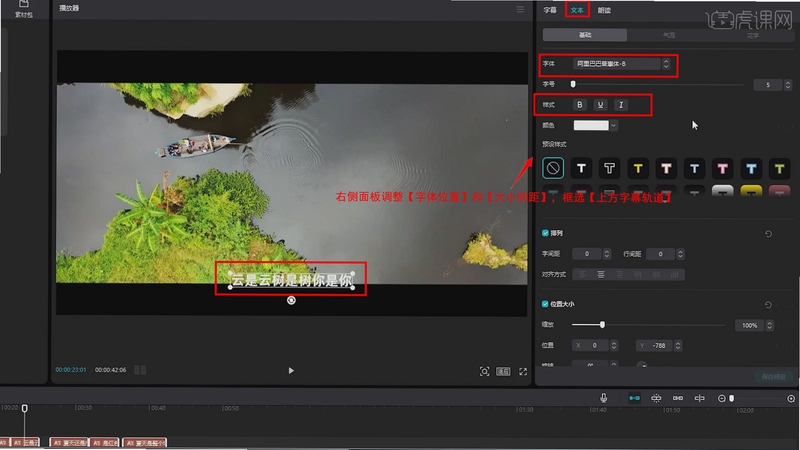The width and height of the screenshot is (800, 450).
Task: Click the rotation handle below subtitle
Action: (291, 301)
